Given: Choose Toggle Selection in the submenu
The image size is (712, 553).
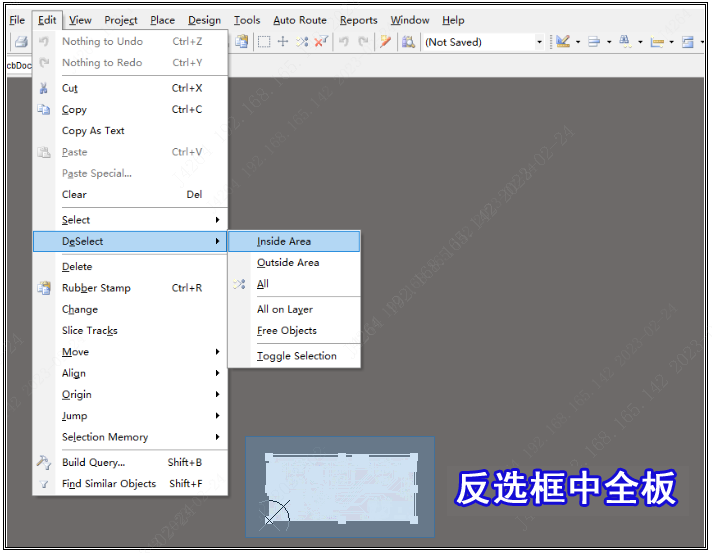Looking at the screenshot, I should [x=296, y=356].
